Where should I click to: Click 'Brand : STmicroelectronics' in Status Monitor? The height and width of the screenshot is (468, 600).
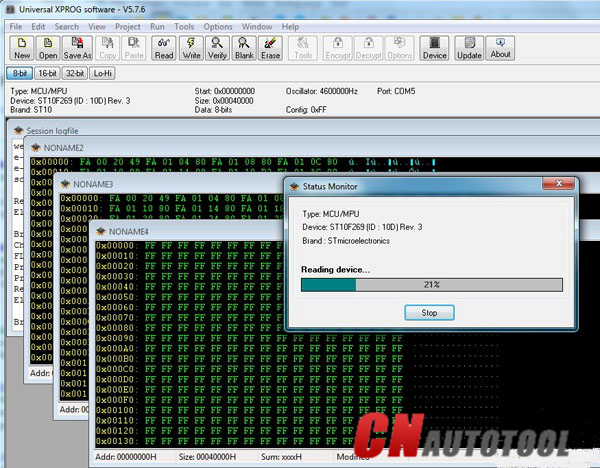click(x=346, y=241)
